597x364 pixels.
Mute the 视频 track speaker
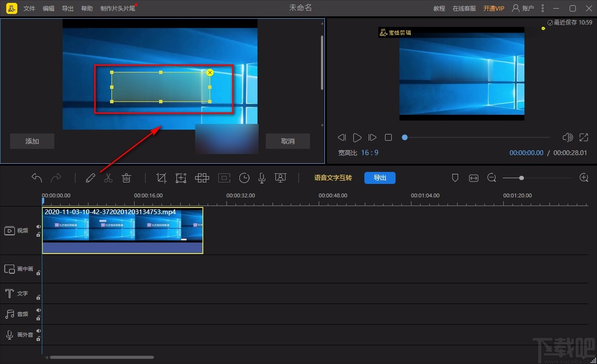38,227
